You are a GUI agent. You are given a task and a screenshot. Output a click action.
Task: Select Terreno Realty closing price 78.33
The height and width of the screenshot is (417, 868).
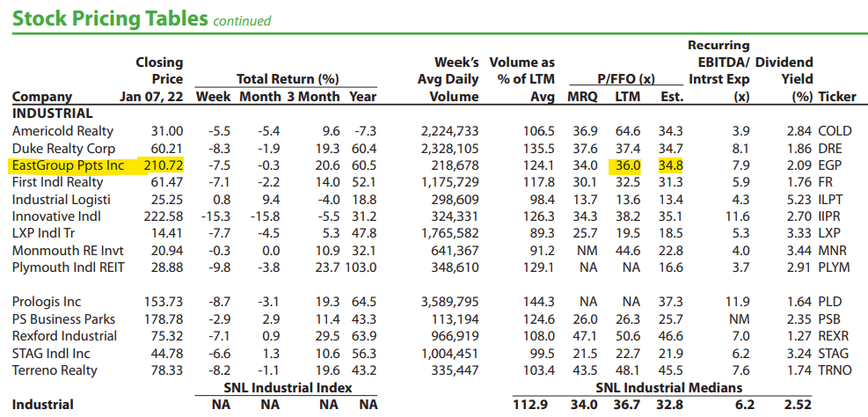pyautogui.click(x=166, y=369)
